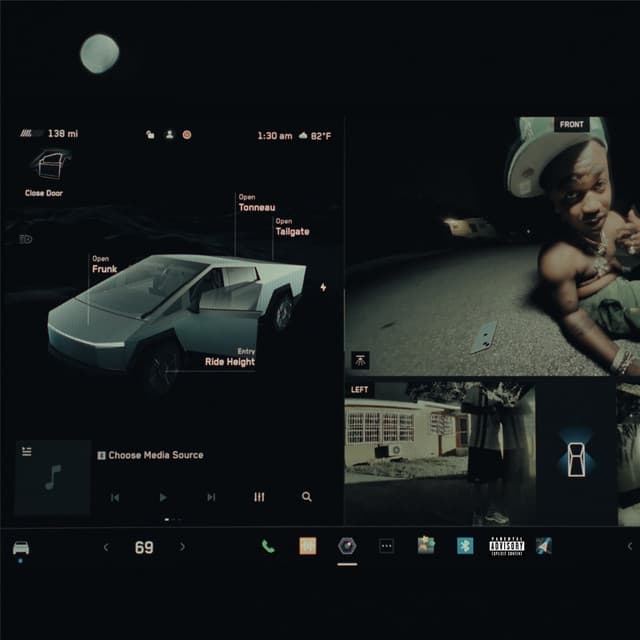Tap the 1:30 am clock
The width and height of the screenshot is (640, 640).
click(x=275, y=136)
